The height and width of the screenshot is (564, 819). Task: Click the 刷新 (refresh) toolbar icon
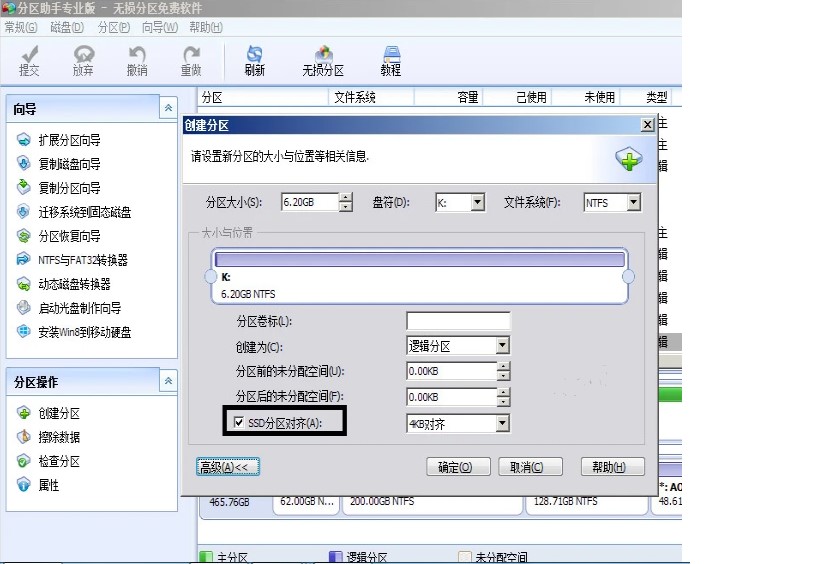[254, 61]
